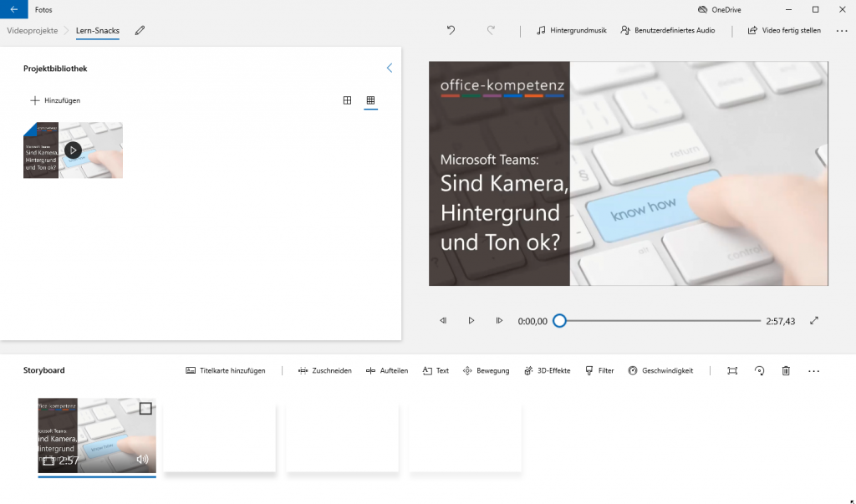
Task: Go back with the blue arrow button
Action: click(13, 9)
